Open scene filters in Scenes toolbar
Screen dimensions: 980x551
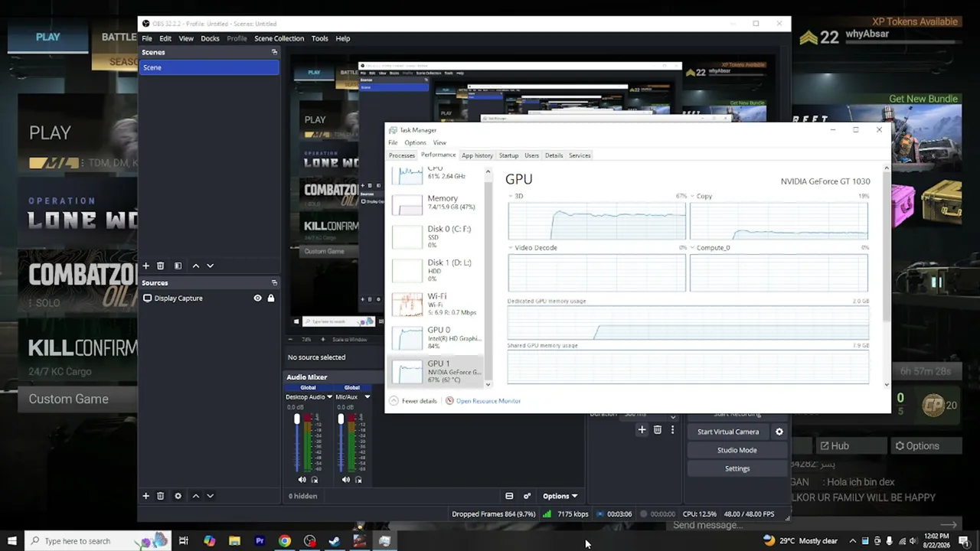(178, 266)
